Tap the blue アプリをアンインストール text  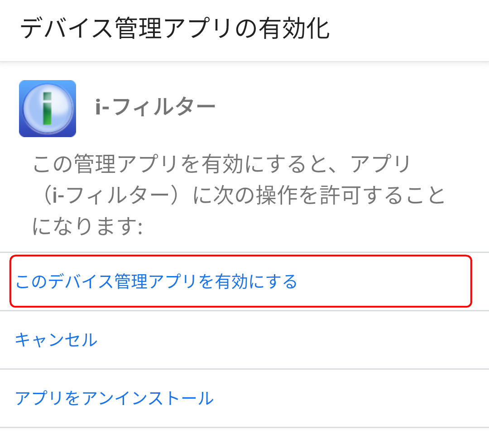click(115, 398)
